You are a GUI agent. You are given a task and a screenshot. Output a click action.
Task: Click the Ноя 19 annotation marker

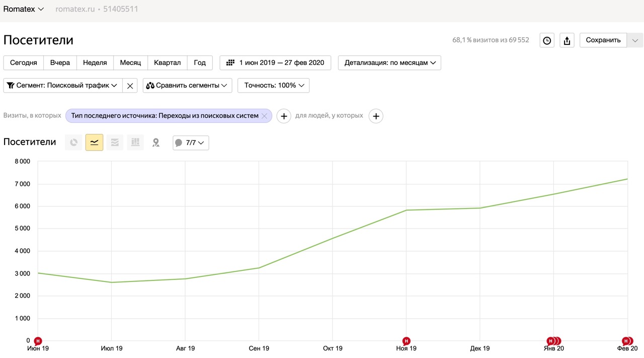(x=407, y=341)
